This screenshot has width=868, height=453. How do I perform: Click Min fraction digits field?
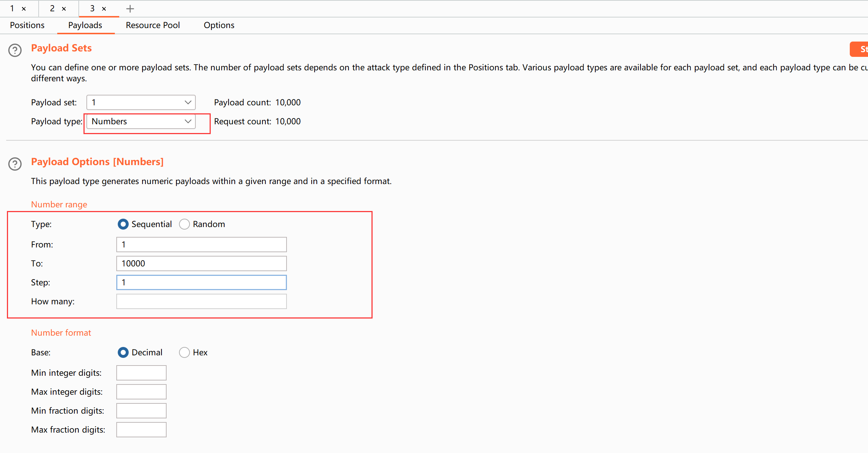coord(141,411)
